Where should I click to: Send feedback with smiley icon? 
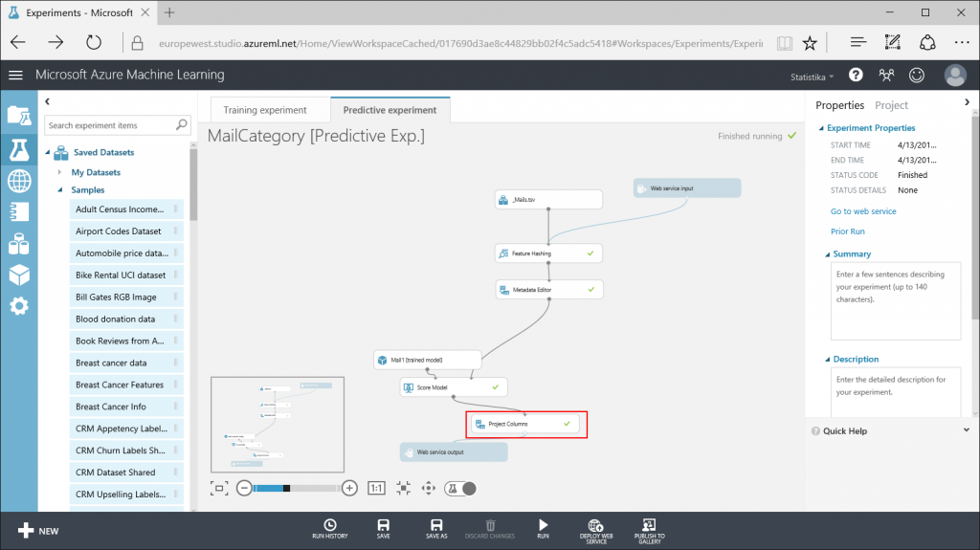tap(917, 75)
